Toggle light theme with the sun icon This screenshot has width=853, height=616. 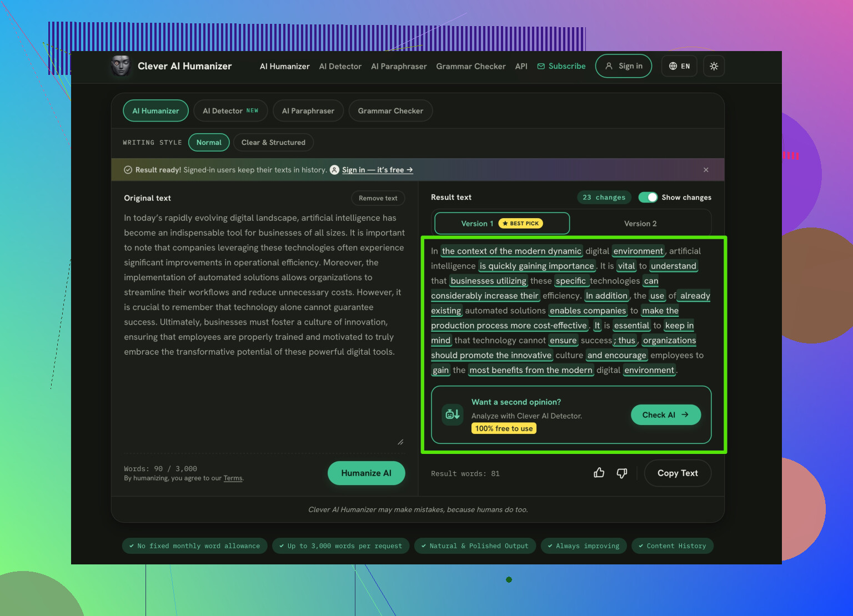tap(714, 66)
